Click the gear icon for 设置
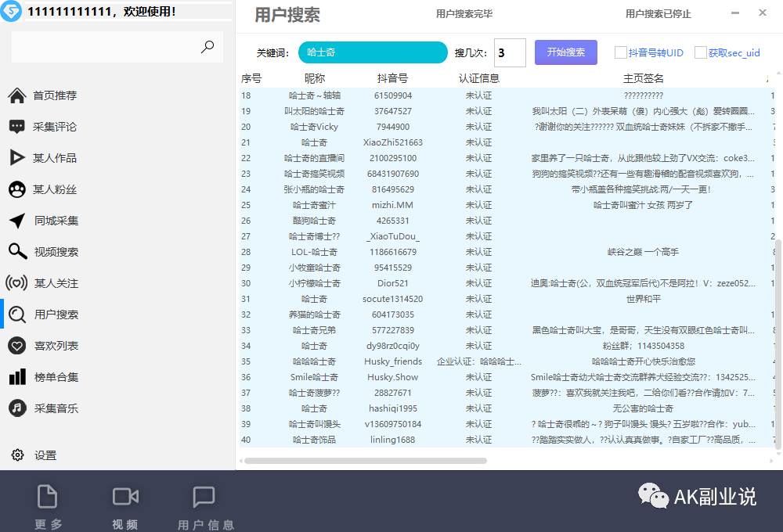 [x=17, y=455]
